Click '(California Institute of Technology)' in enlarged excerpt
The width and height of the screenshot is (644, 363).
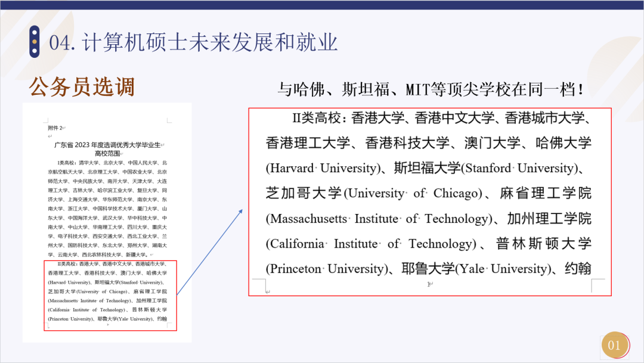[371, 244]
